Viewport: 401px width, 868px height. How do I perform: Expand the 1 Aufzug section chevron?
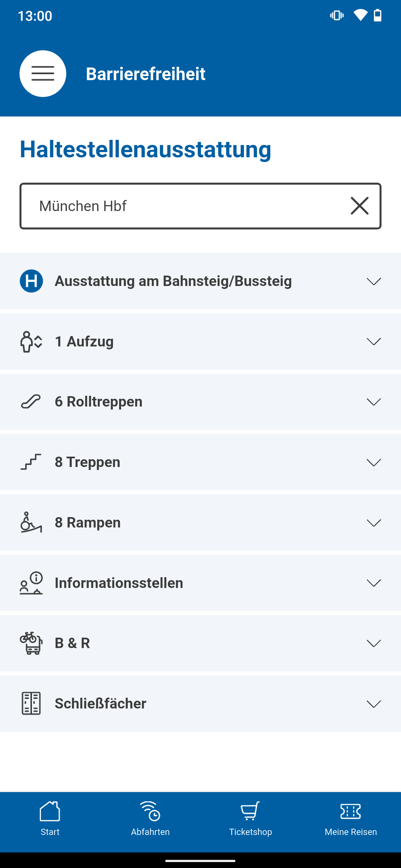pos(374,341)
